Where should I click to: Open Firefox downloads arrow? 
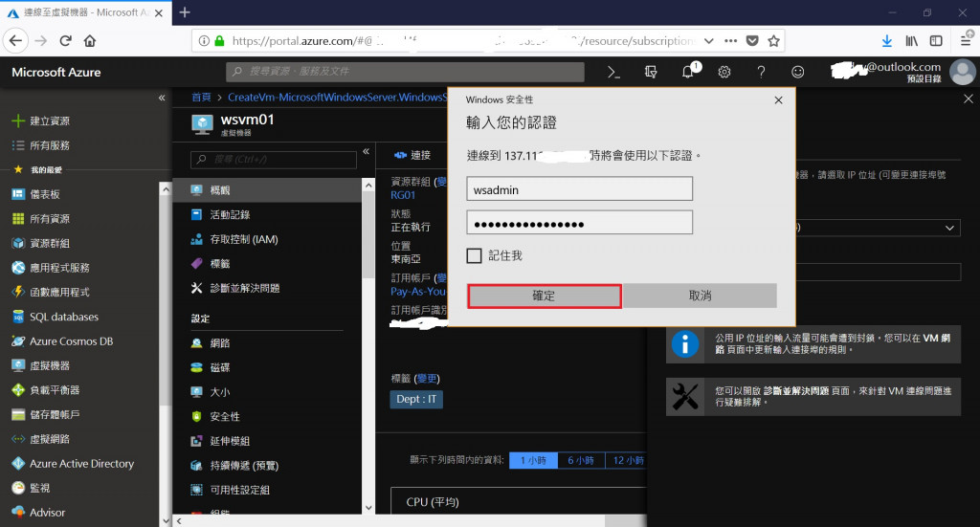[887, 41]
